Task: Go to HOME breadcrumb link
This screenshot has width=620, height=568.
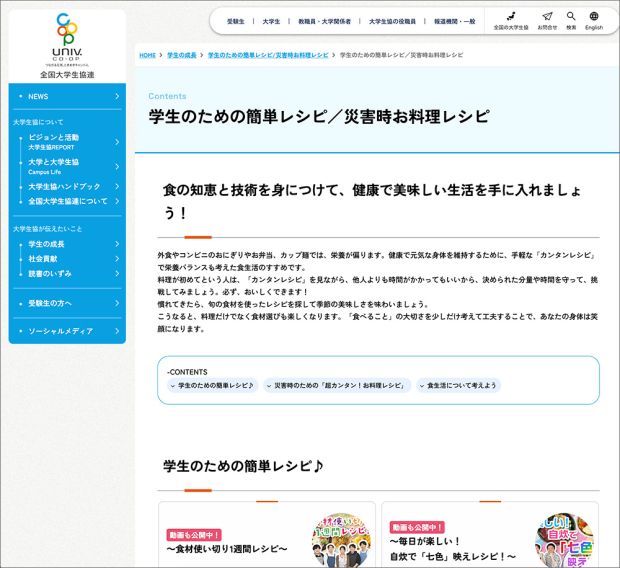Action: (x=147, y=55)
